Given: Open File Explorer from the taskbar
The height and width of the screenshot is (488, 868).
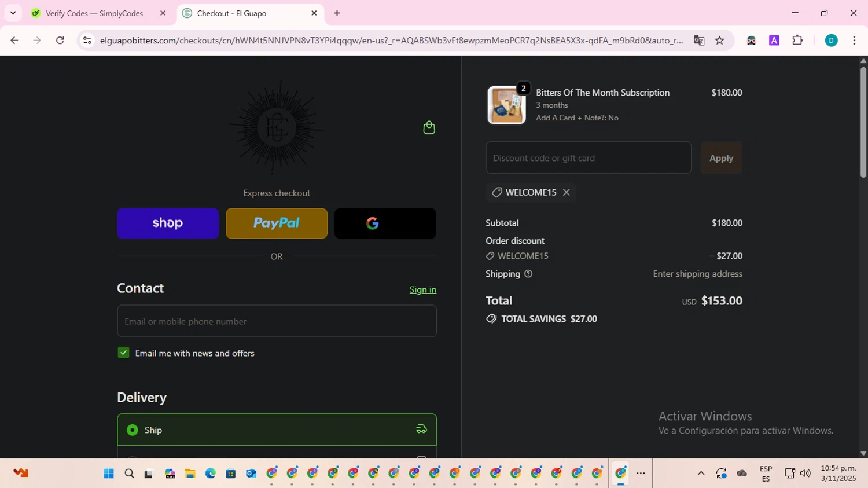Looking at the screenshot, I should coord(190,474).
